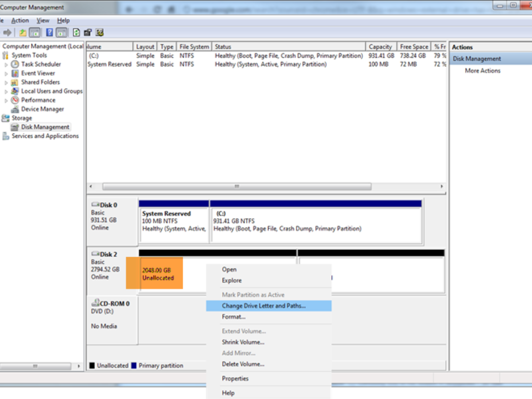Toggle the Show/Hide Action Pane toolbar icon
Viewport: 532px width, 399px height.
point(62,32)
